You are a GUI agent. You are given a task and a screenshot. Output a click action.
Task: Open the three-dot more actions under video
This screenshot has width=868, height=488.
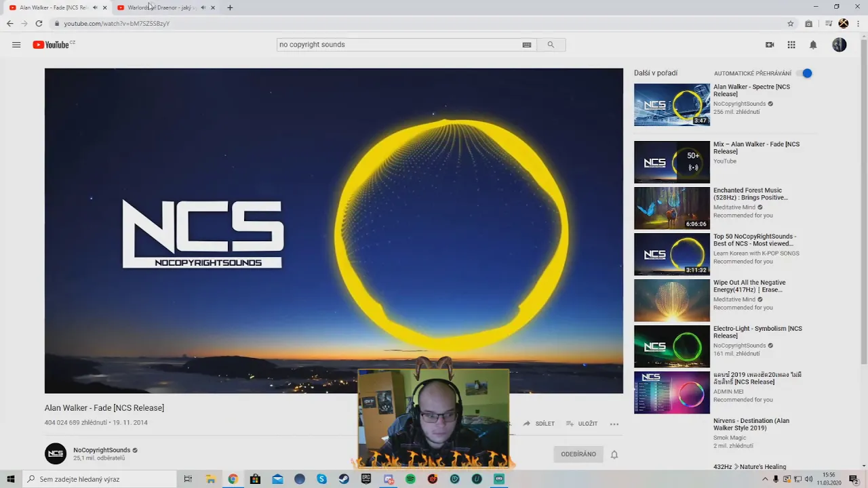pos(614,424)
